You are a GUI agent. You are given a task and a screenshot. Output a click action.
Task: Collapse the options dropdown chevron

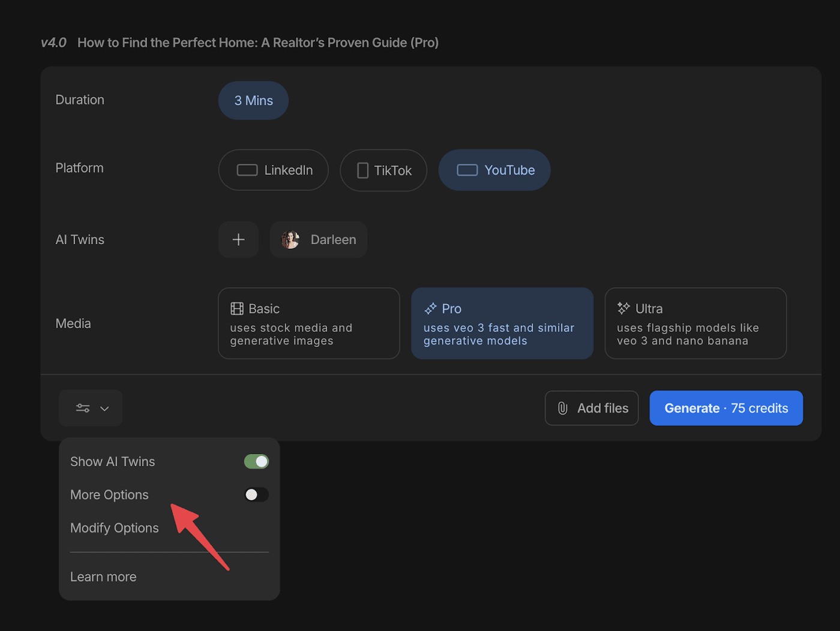[x=104, y=408]
